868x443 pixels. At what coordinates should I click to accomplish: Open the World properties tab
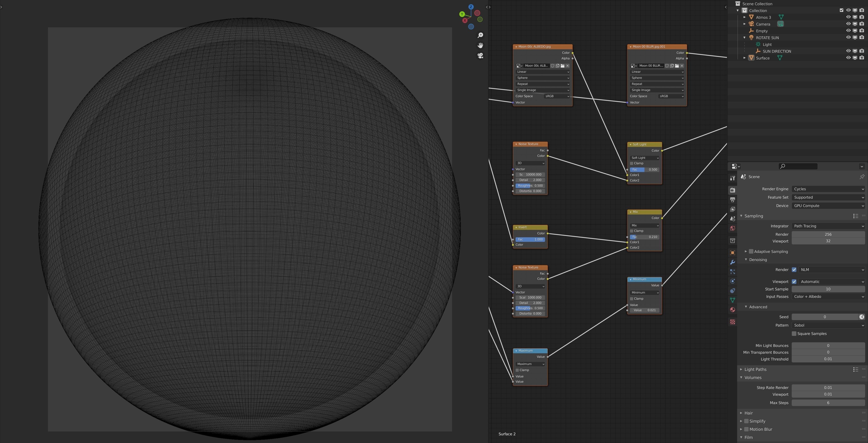[732, 229]
